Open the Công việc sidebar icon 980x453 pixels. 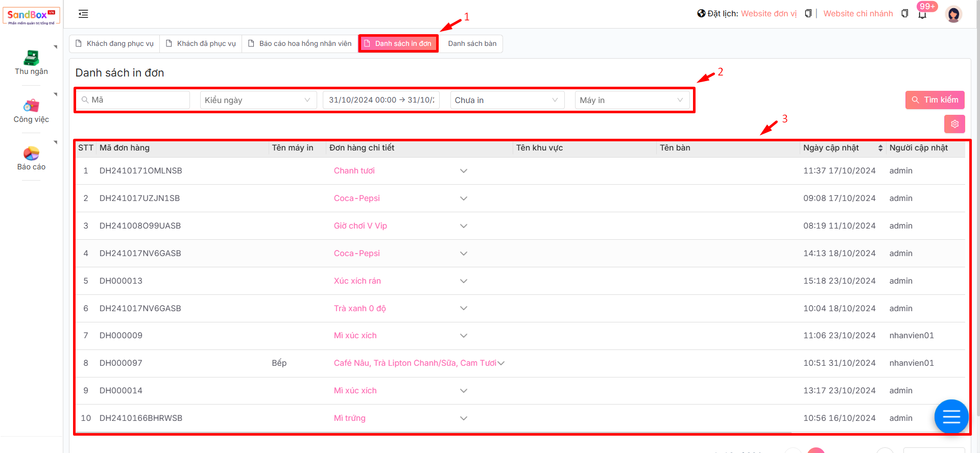[31, 106]
